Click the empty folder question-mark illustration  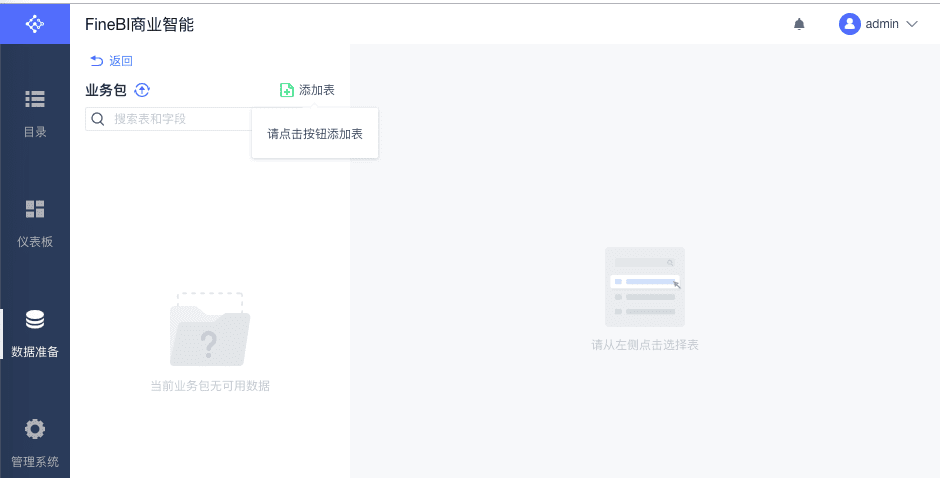coord(210,329)
